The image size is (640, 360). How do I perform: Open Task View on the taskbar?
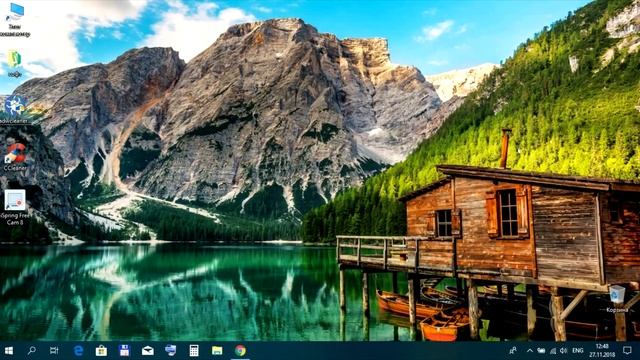pos(54,351)
